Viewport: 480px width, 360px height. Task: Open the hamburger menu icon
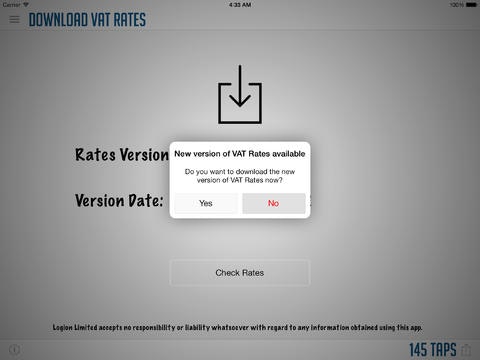[14, 19]
